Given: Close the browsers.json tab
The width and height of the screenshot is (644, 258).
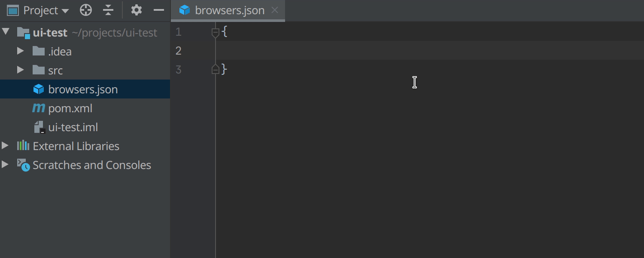Looking at the screenshot, I should 275,10.
